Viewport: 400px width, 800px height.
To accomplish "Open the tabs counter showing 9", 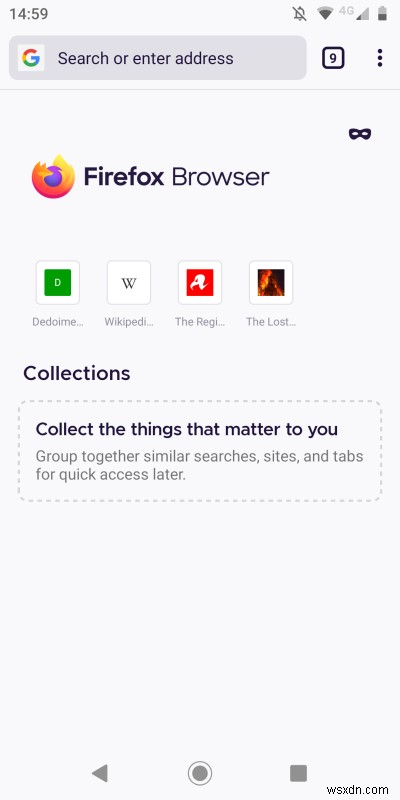I will coord(333,58).
